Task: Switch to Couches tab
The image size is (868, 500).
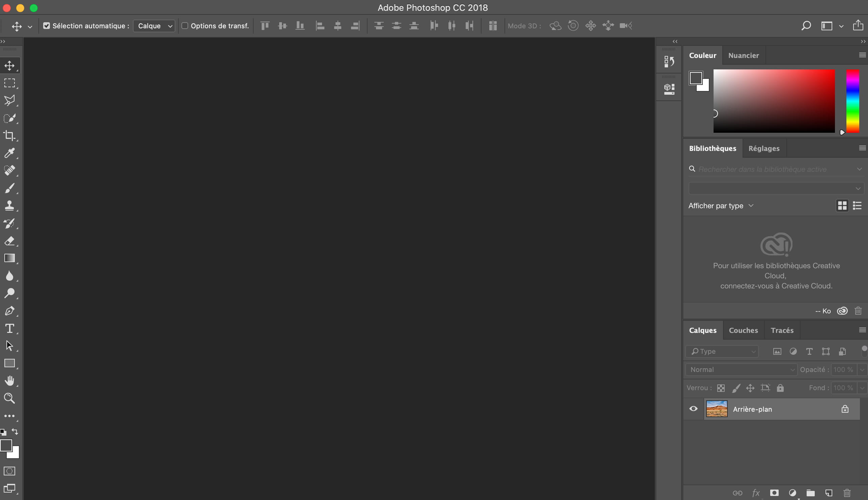Action: pyautogui.click(x=744, y=330)
